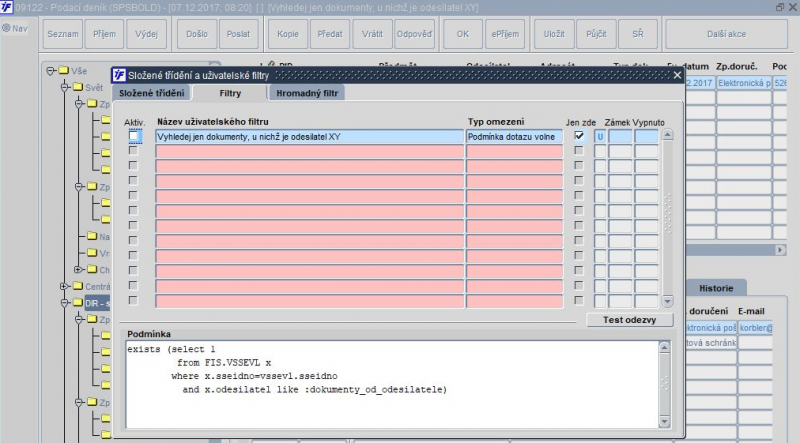This screenshot has width=800, height=443.
Task: Uncheck Jen zde checkbox in first row
Action: coord(579,137)
